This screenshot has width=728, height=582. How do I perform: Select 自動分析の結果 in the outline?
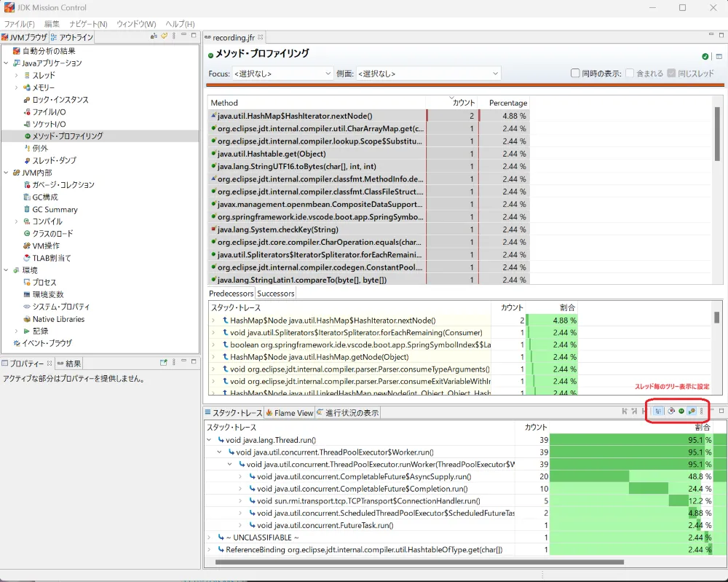(49, 51)
